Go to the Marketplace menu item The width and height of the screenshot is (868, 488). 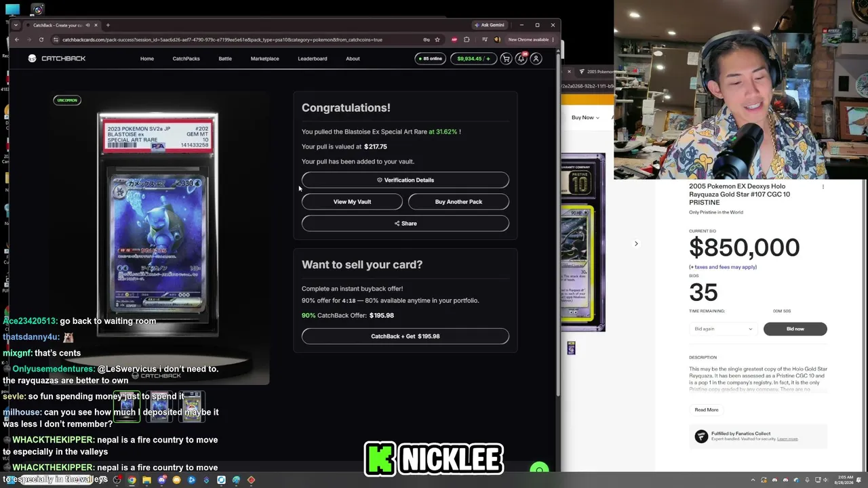(x=264, y=59)
